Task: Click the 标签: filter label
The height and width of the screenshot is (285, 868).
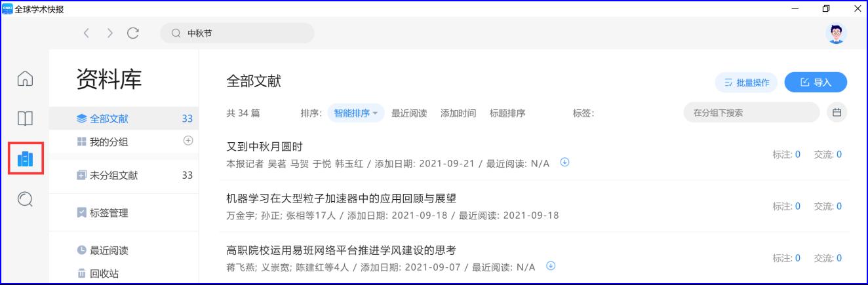Action: [x=583, y=113]
